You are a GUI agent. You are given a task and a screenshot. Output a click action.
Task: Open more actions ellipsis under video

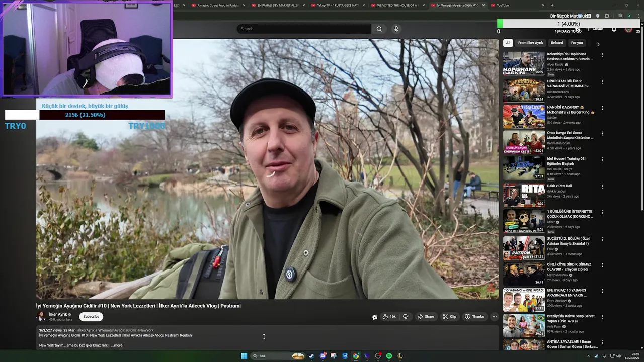[495, 317]
